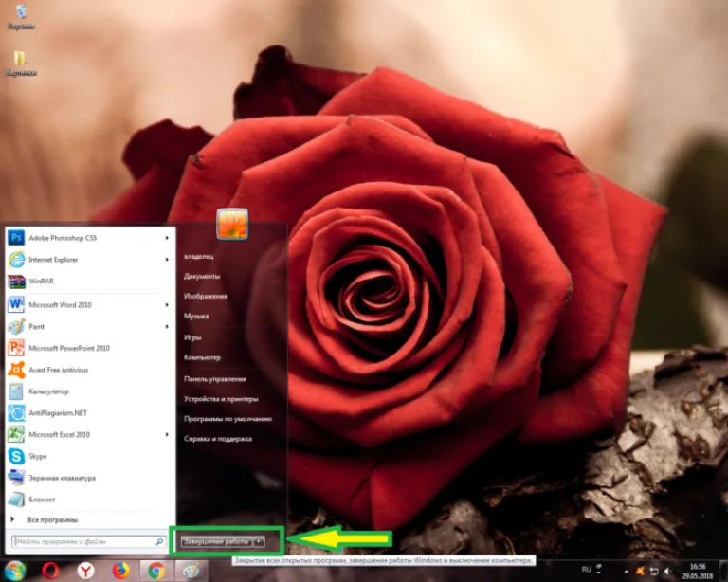Expand the Paint jump list arrow
This screenshot has width=728, height=582.
coord(167,327)
